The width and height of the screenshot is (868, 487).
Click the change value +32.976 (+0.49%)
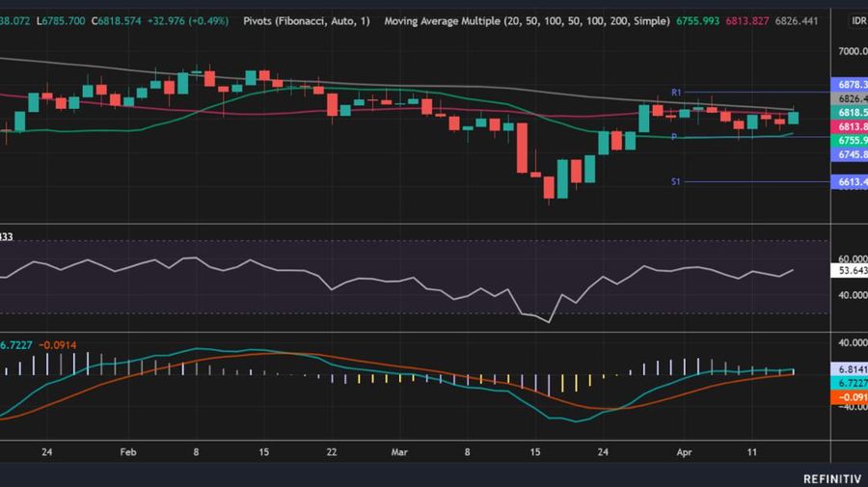pyautogui.click(x=188, y=21)
